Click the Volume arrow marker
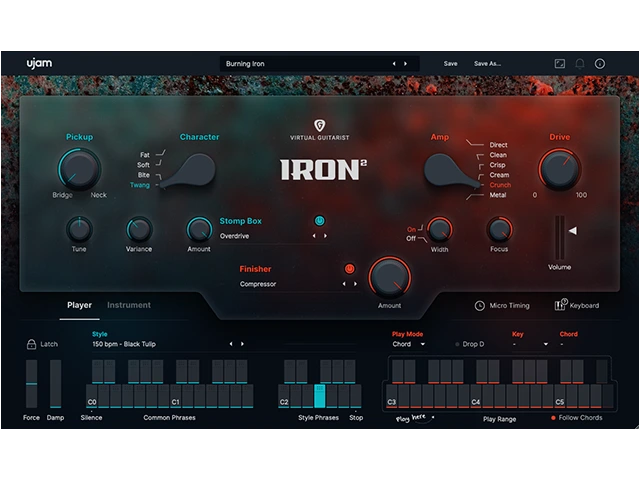640x480 pixels. 573,231
